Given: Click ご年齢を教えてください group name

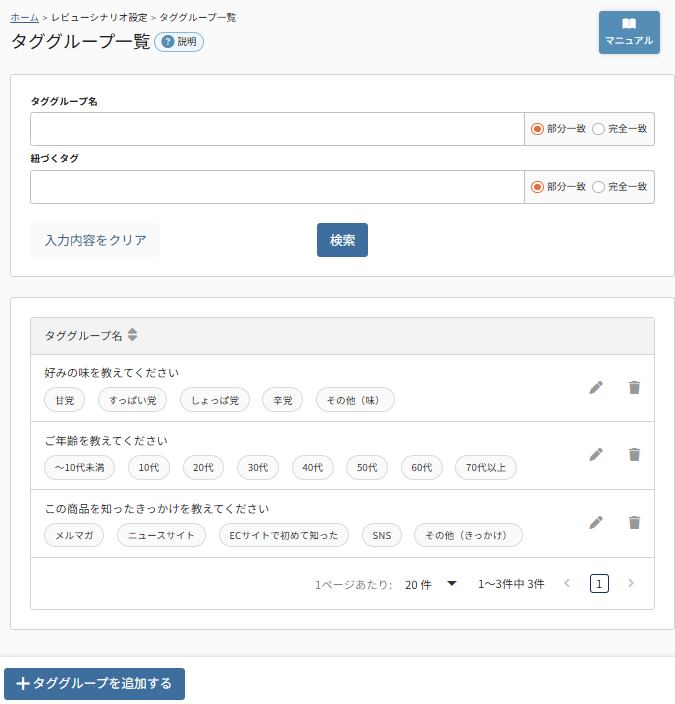Looking at the screenshot, I should point(106,440).
